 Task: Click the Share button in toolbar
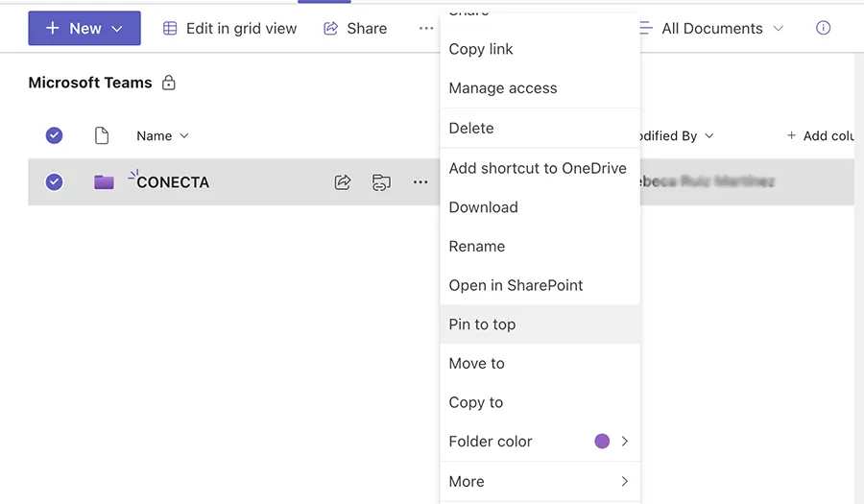[355, 29]
